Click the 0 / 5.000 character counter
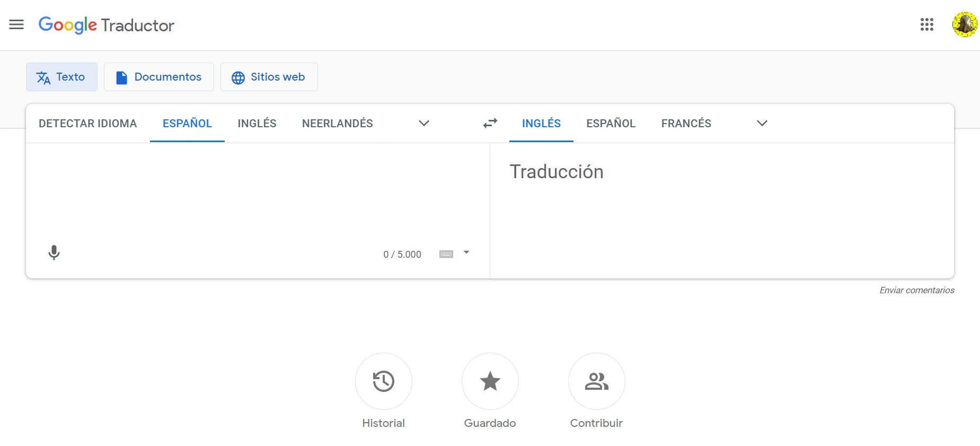Screen dimensions: 980x446 pyautogui.click(x=402, y=255)
